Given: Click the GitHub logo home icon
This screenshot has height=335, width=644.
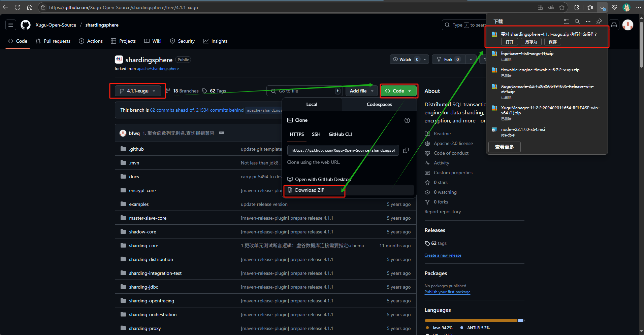Looking at the screenshot, I should 26,25.
